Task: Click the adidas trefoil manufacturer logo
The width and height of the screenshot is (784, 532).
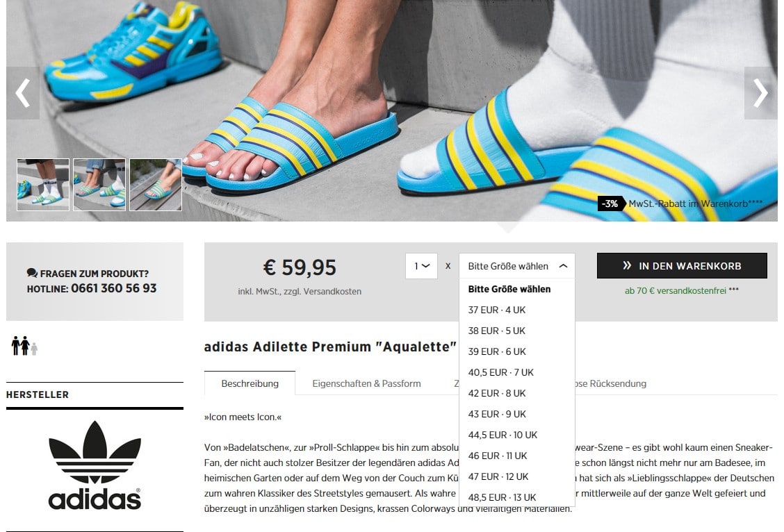Action: [95, 465]
